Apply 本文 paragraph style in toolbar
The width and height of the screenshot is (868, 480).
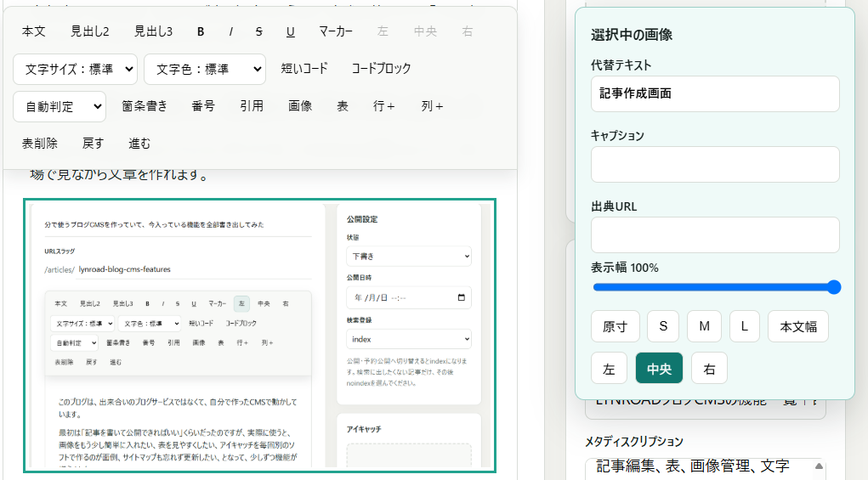click(34, 31)
